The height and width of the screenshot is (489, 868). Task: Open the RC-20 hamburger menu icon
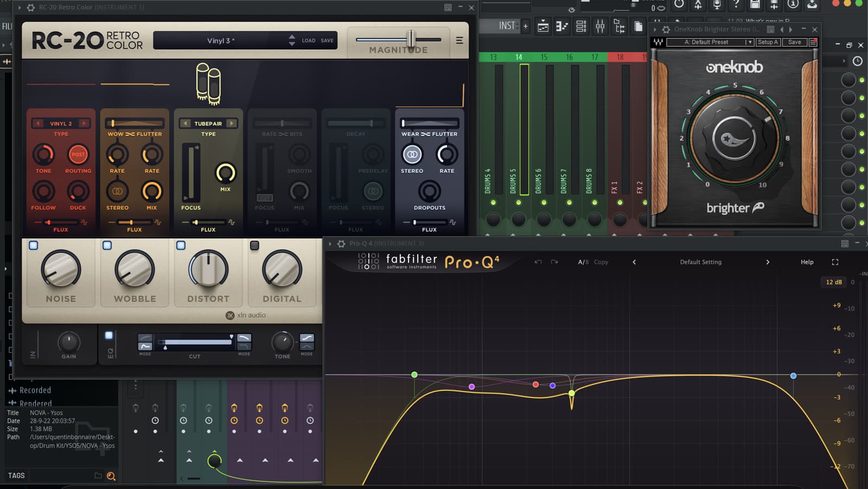(x=459, y=40)
